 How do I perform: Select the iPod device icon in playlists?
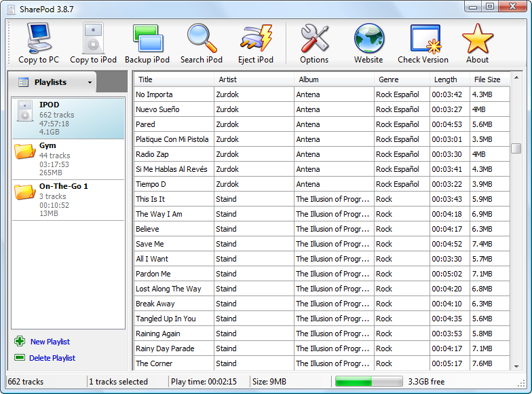tap(24, 111)
